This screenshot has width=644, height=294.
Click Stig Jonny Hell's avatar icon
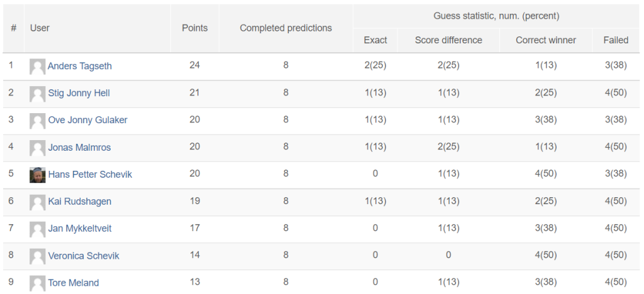[x=37, y=94]
